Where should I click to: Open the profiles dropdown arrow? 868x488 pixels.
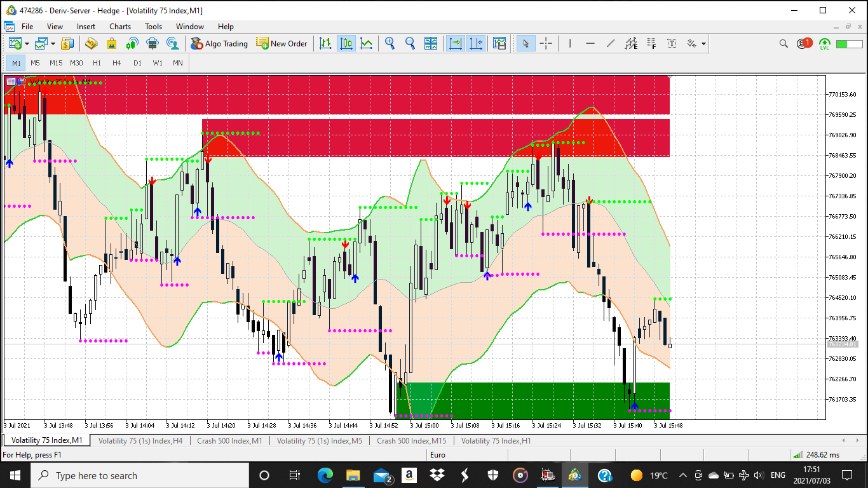click(x=53, y=44)
